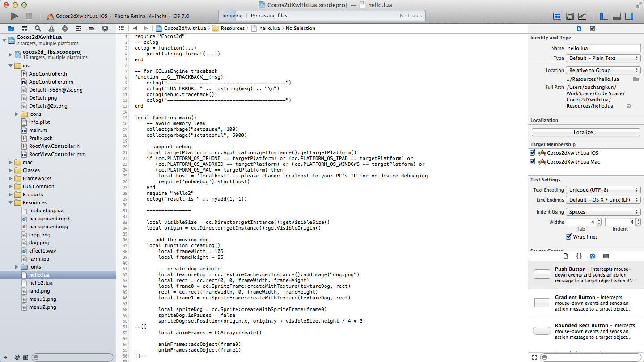Image resolution: width=644 pixels, height=362 pixels.
Task: Show the Quick Help inspector
Action: [593, 28]
